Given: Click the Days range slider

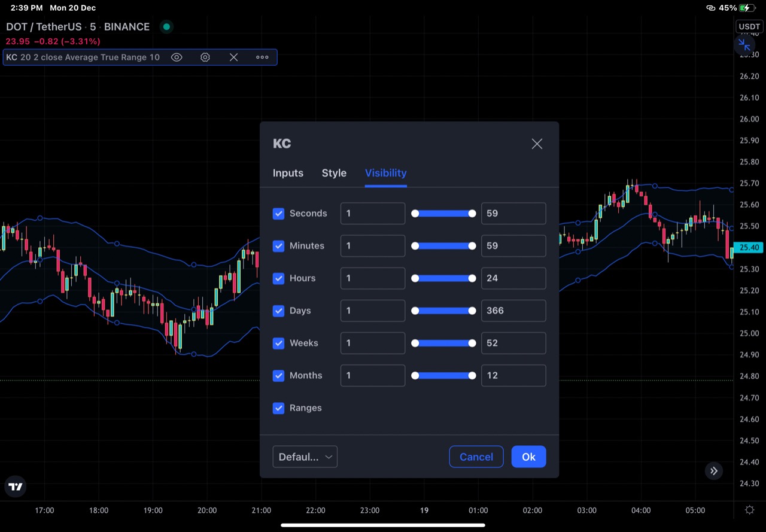Looking at the screenshot, I should tap(443, 311).
